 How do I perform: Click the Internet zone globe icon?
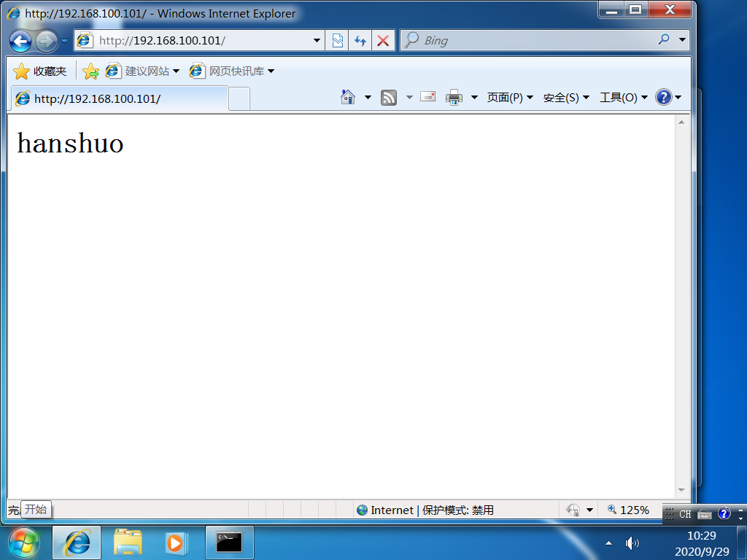[x=362, y=510]
